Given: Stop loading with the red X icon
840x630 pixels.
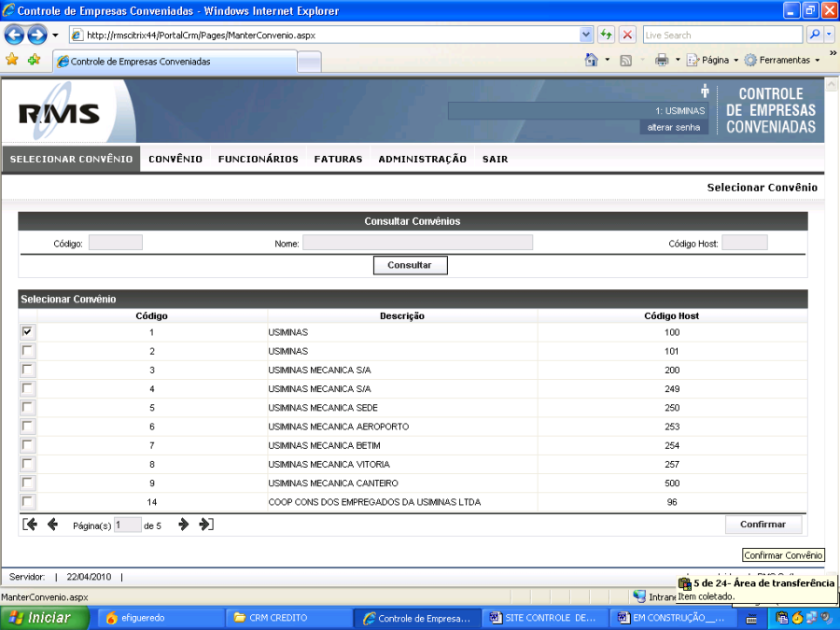Looking at the screenshot, I should [x=627, y=35].
